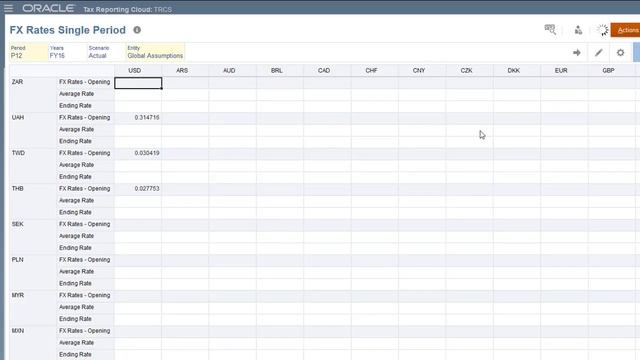640x360 pixels.
Task: Click SEK Ending Rate row label
Action: tap(76, 248)
